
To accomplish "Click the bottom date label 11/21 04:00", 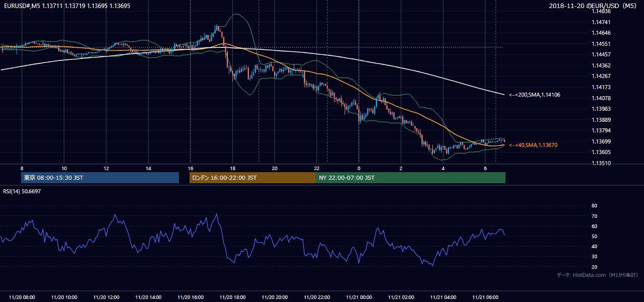I will pos(443,297).
